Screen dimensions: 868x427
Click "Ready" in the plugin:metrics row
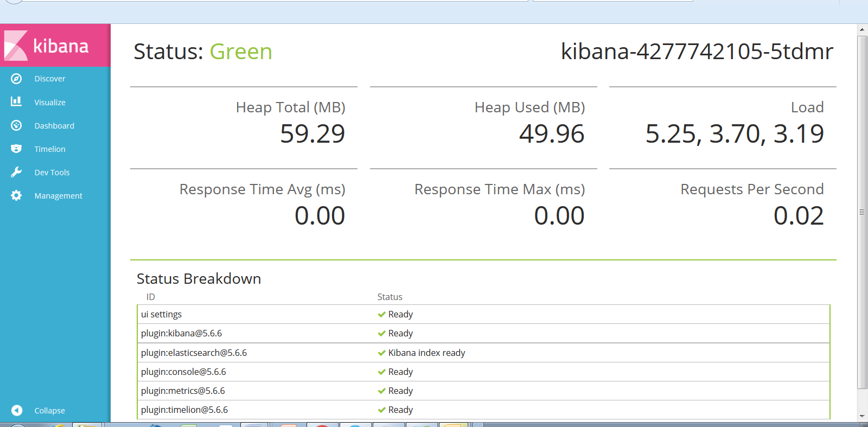400,391
